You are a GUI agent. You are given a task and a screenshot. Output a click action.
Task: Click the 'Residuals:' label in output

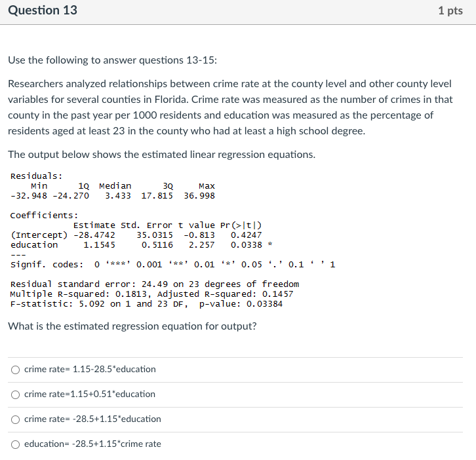click(x=37, y=176)
